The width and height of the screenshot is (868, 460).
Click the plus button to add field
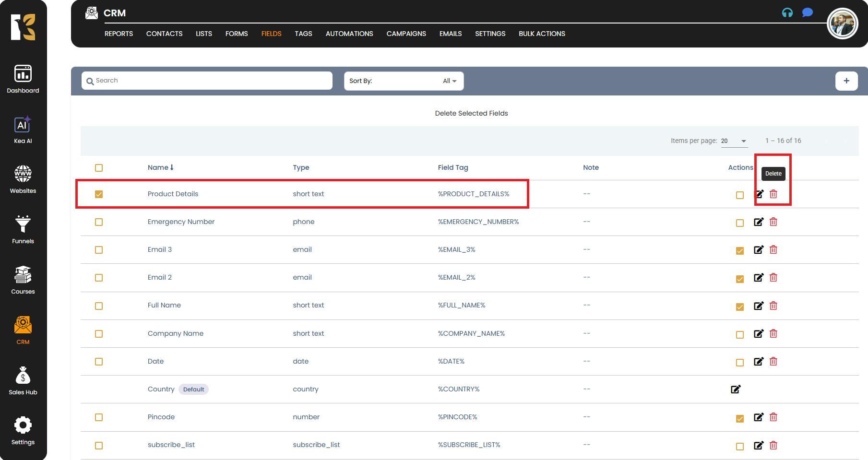tap(846, 81)
